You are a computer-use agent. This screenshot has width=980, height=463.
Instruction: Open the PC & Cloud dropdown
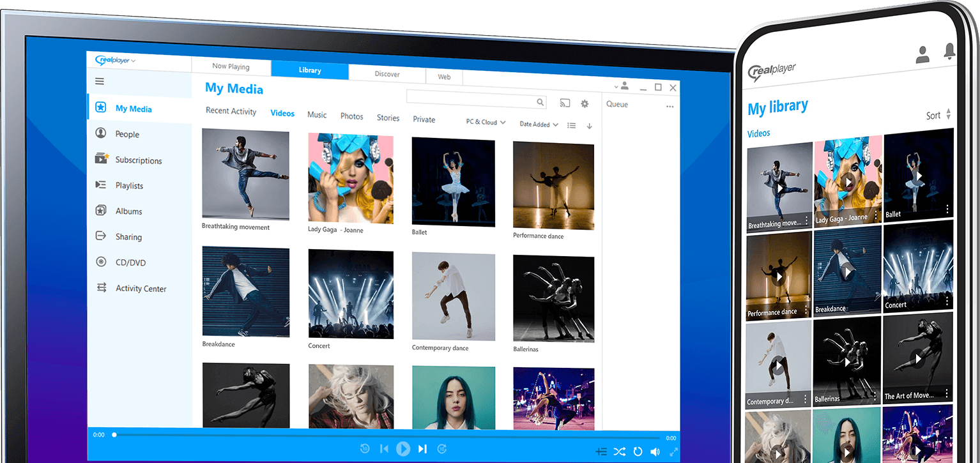coord(485,122)
